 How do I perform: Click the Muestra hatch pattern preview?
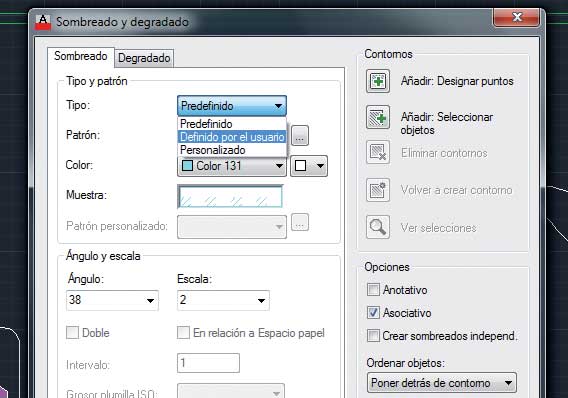coord(230,196)
